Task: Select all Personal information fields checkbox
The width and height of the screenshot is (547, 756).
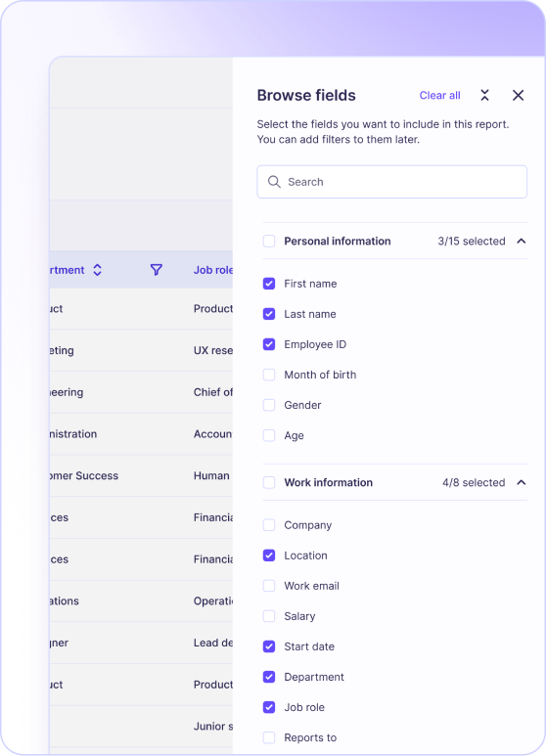Action: 269,241
